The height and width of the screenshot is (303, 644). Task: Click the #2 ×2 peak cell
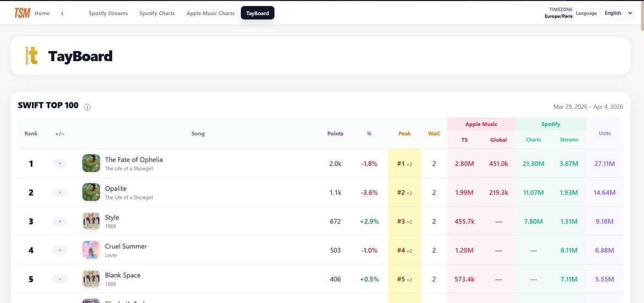pos(405,193)
